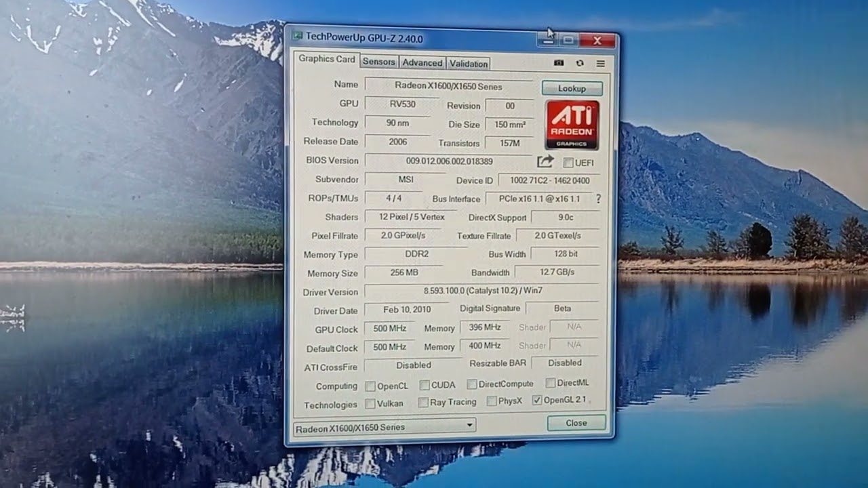Click the Bandwidth value 12.7 GB/s
The width and height of the screenshot is (868, 488).
(557, 272)
